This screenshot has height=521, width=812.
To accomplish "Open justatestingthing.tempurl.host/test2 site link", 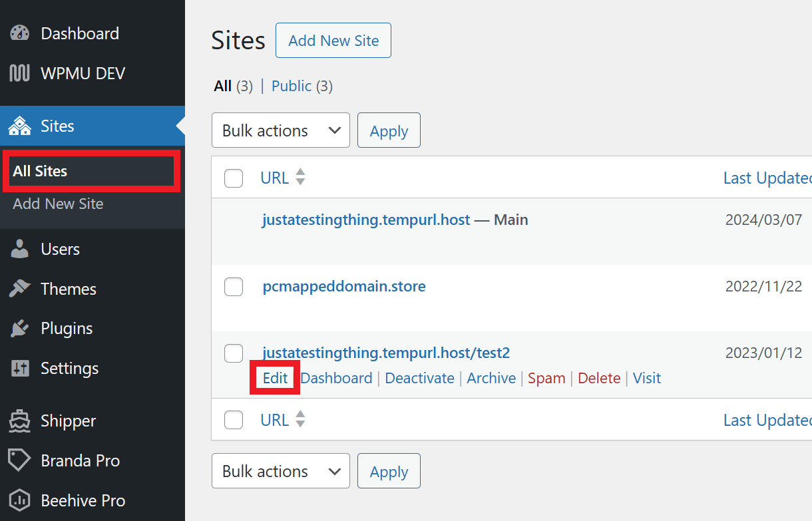I will (386, 353).
